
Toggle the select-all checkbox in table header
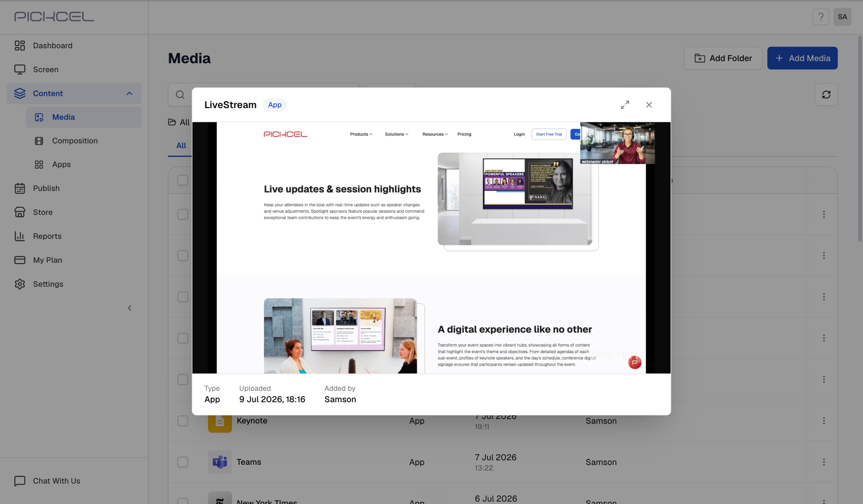click(183, 180)
